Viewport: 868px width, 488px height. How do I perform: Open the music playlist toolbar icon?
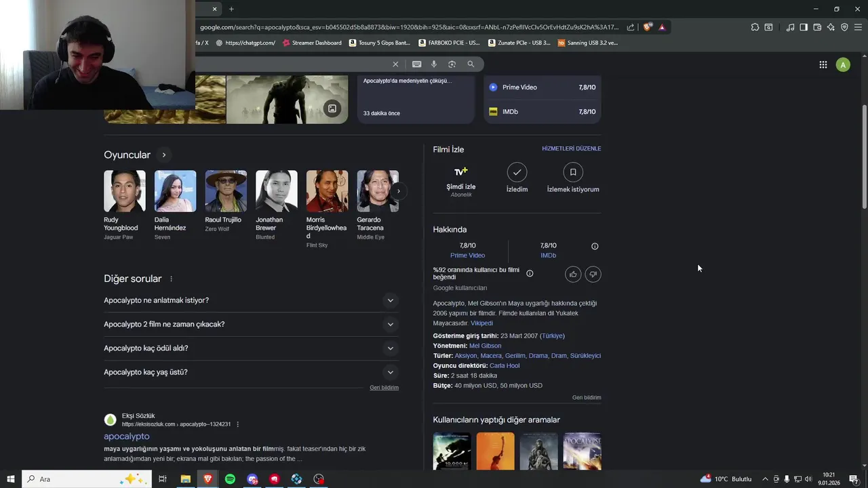coord(790,27)
